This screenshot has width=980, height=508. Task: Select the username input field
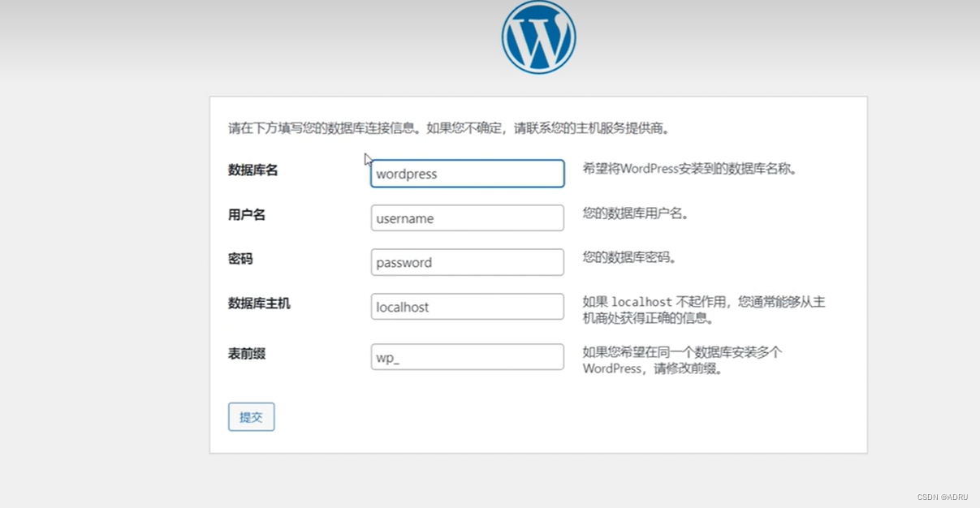468,217
